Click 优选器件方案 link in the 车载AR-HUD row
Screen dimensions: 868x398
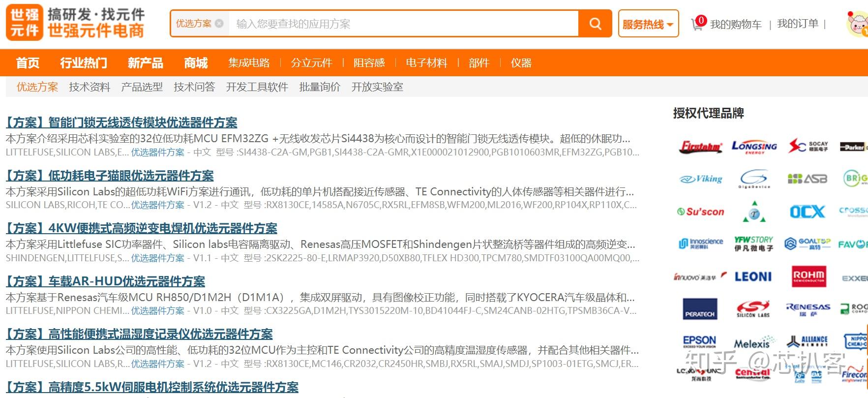157,311
